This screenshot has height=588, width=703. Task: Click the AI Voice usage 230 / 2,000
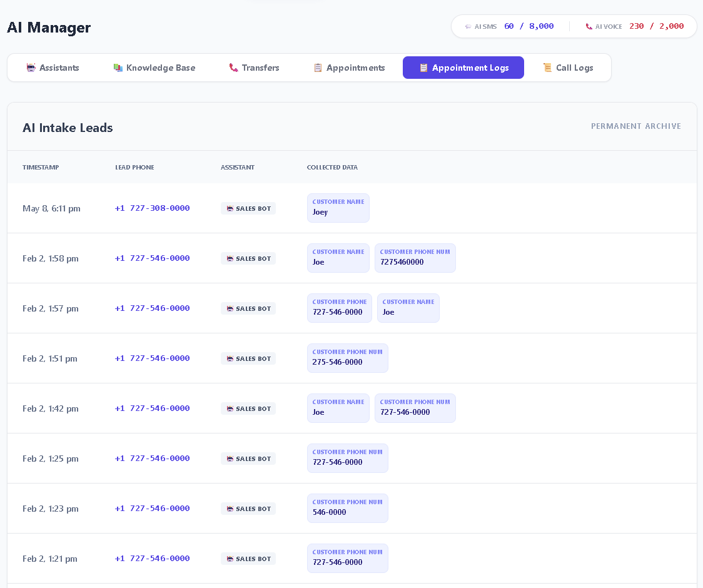pos(656,26)
